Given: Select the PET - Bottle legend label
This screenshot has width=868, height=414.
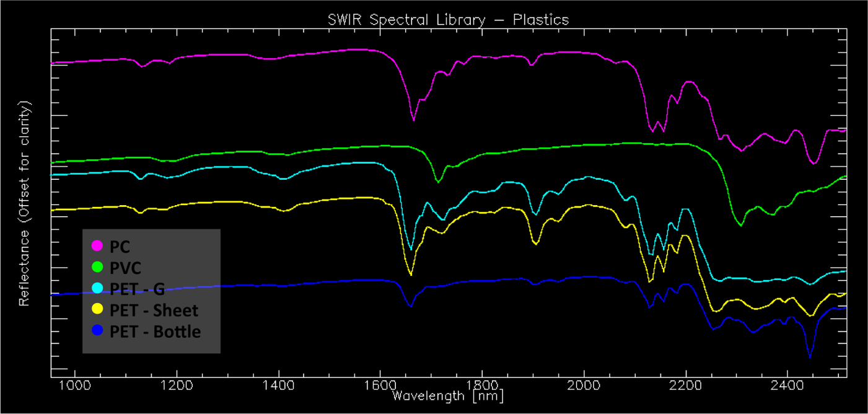Looking at the screenshot, I should (156, 332).
